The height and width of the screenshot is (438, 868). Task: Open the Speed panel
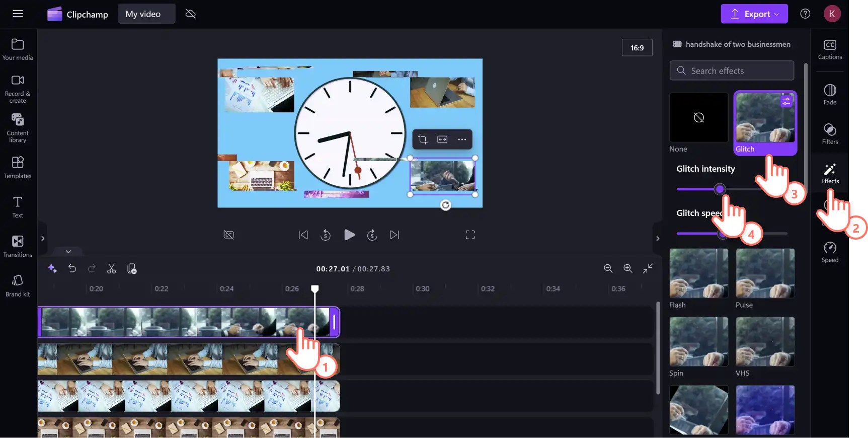click(x=830, y=252)
